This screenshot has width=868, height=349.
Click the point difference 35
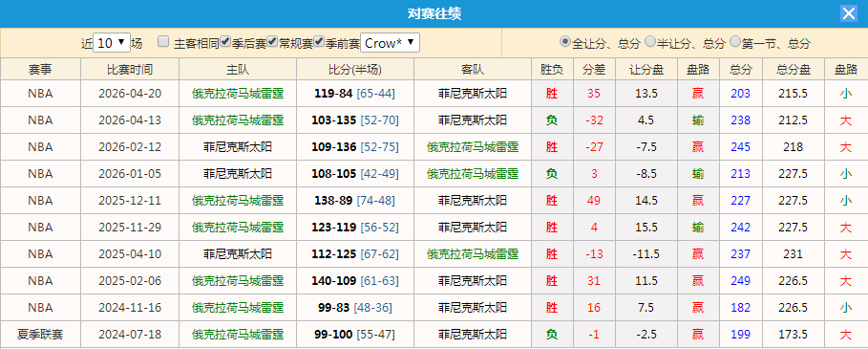(594, 94)
